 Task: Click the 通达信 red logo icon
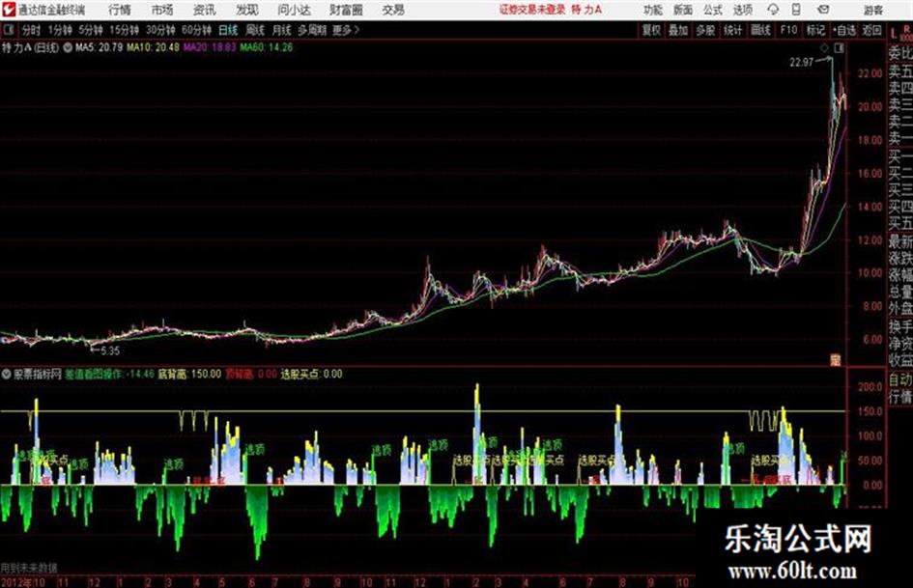[x=8, y=10]
